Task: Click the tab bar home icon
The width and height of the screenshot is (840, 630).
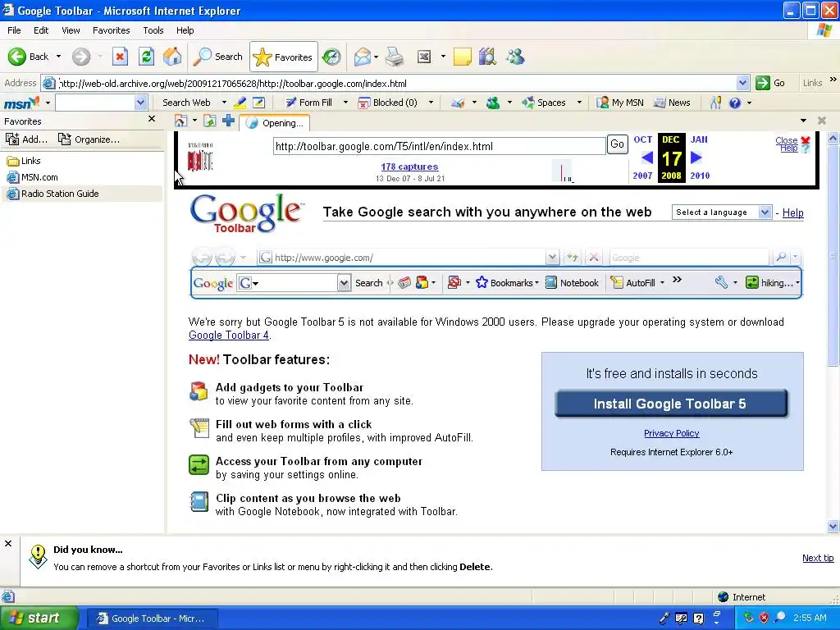Action: (180, 121)
